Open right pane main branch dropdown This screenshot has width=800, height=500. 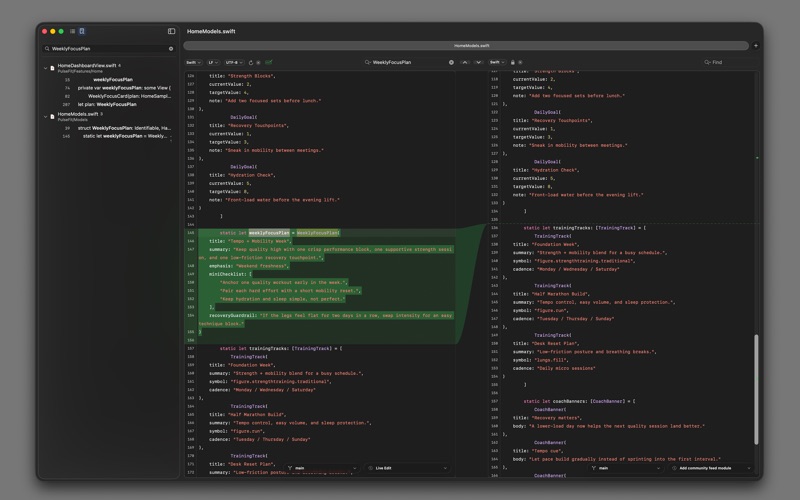[626, 468]
